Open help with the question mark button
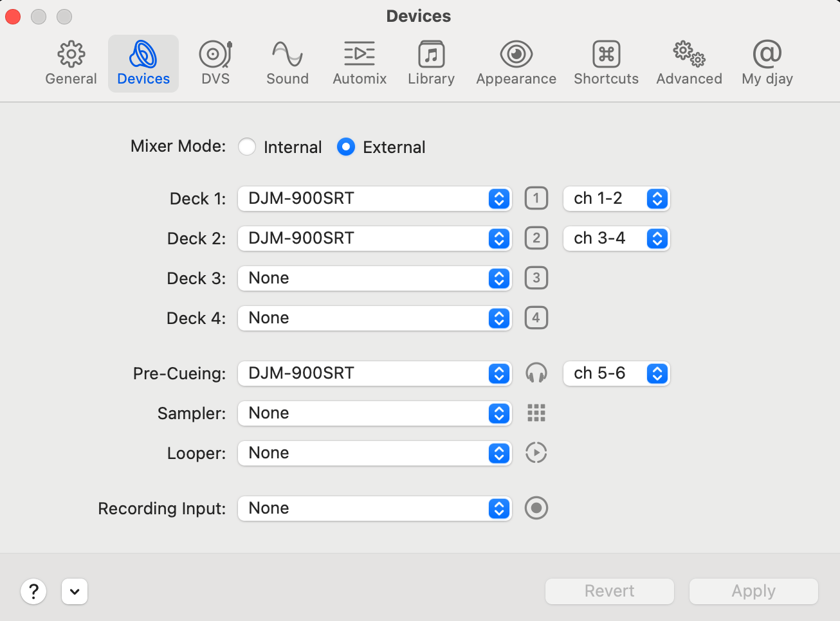Viewport: 840px width, 621px height. 33,591
